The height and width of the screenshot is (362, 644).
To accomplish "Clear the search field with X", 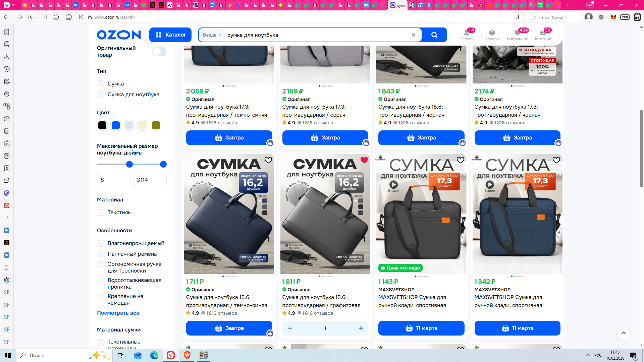I will 414,35.
